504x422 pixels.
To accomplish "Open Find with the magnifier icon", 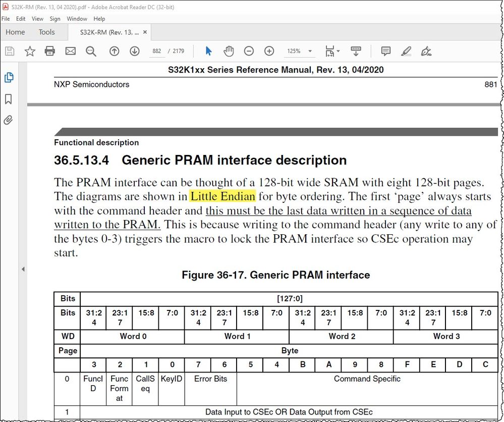I will click(x=91, y=51).
